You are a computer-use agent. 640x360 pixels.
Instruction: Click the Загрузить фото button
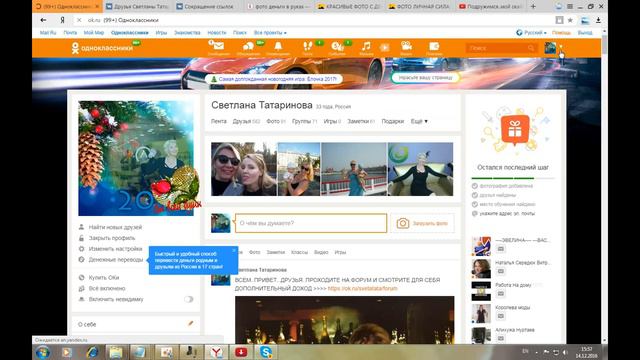[x=422, y=223]
